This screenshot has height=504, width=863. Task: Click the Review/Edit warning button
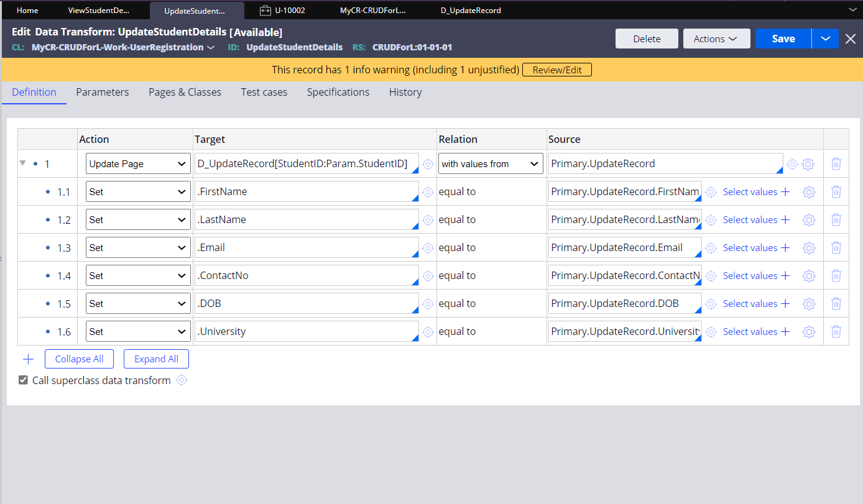[x=556, y=70]
